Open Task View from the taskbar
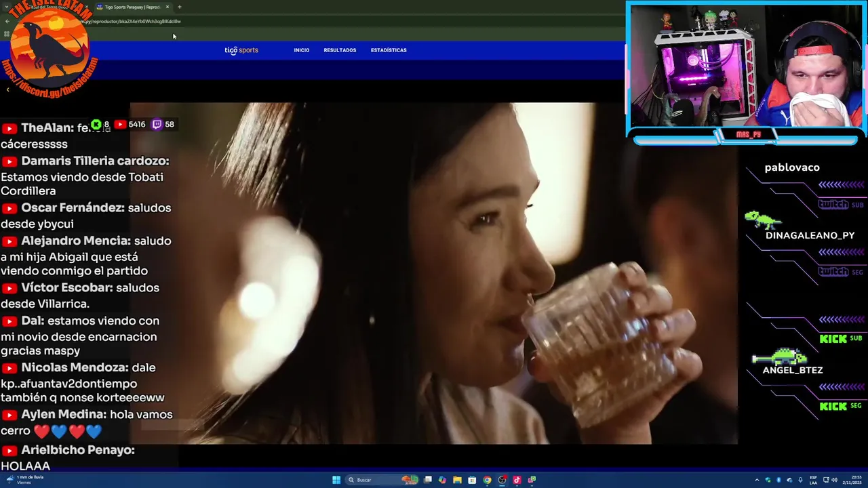 (428, 480)
